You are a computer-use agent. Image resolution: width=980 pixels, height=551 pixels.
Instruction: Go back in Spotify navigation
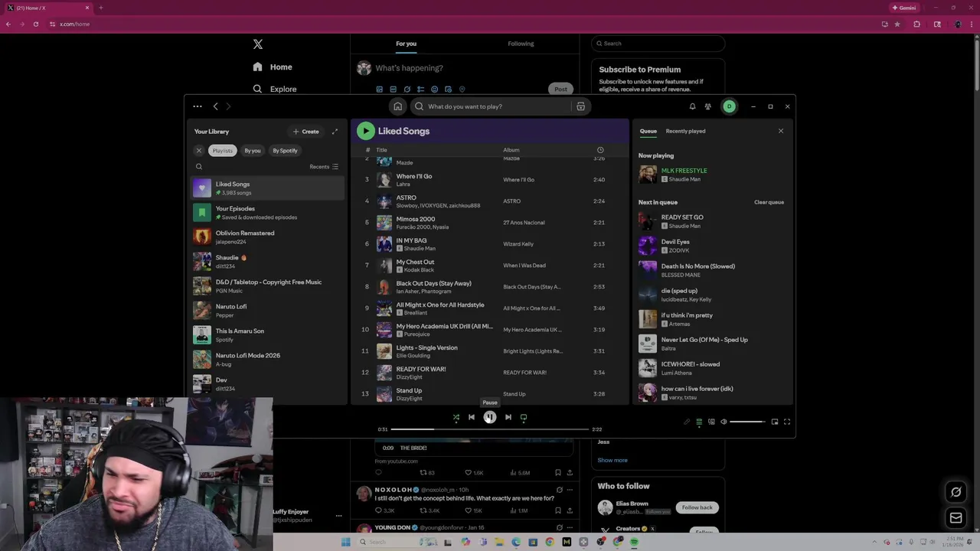tap(216, 106)
